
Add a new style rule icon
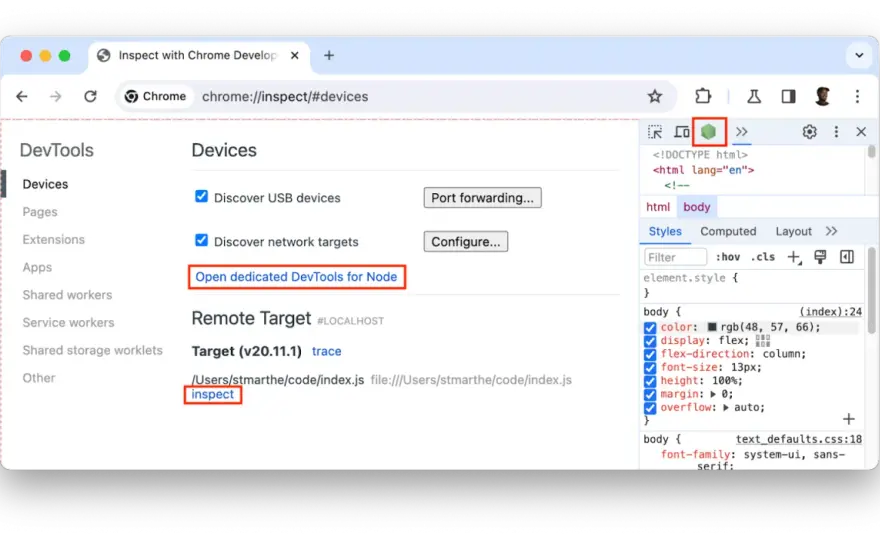pyautogui.click(x=794, y=257)
